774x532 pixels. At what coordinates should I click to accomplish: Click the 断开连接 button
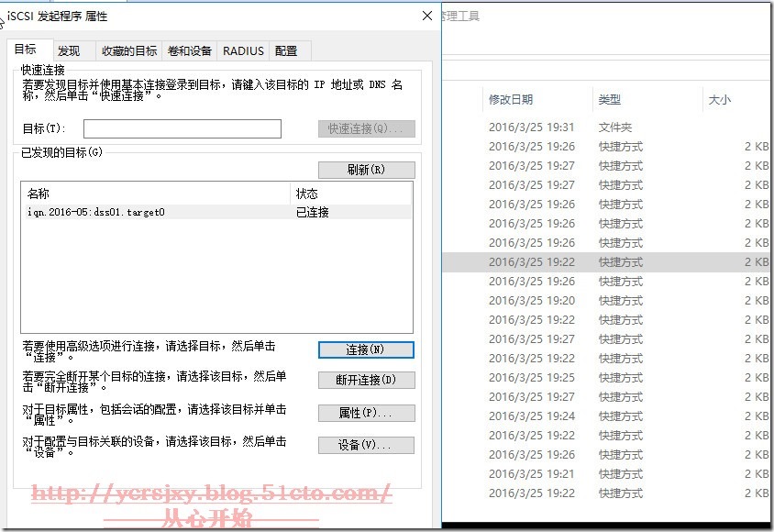pos(366,380)
